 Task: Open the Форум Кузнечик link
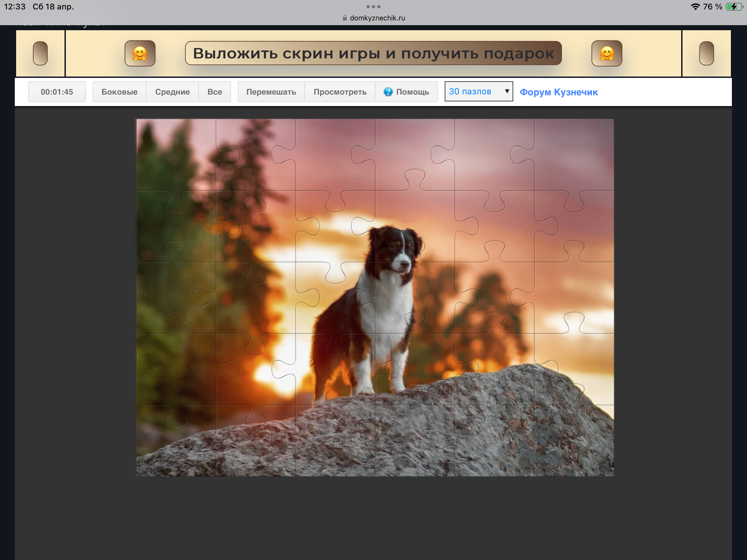[559, 92]
